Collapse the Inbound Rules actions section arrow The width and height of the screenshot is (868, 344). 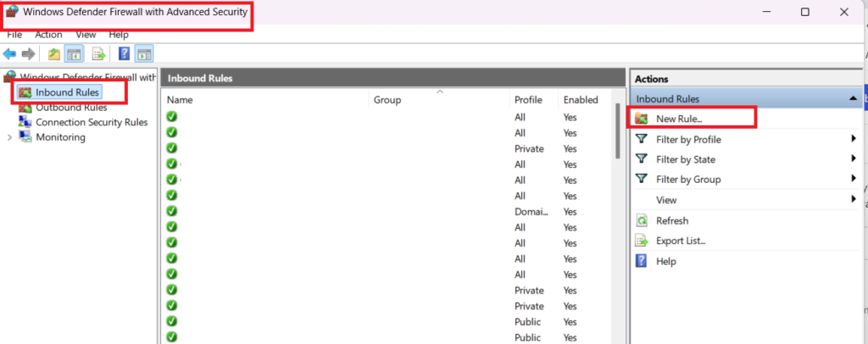click(853, 99)
